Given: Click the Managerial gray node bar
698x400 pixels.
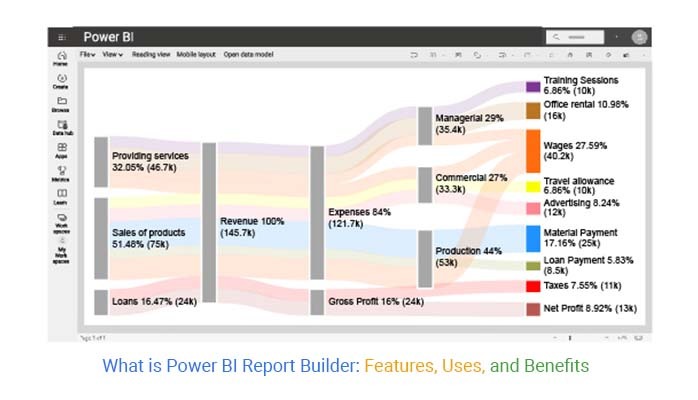Looking at the screenshot, I should coord(425,126).
